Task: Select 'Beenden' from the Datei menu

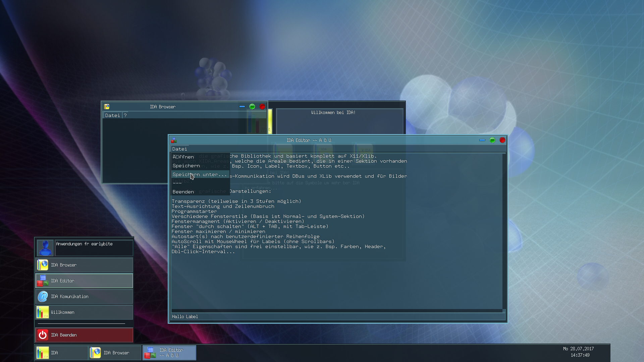Action: (x=183, y=192)
